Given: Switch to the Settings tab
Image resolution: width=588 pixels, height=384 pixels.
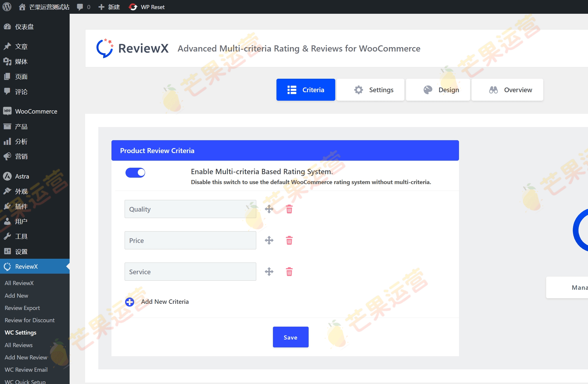Looking at the screenshot, I should 370,90.
